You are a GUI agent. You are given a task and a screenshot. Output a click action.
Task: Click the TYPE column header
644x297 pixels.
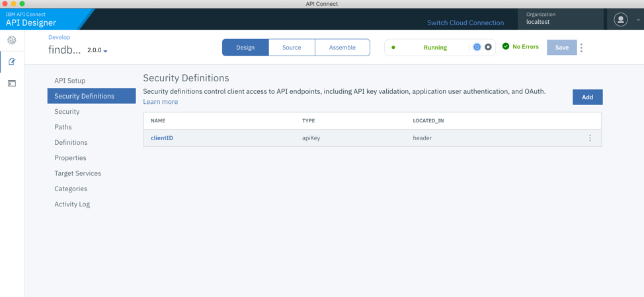click(x=309, y=121)
